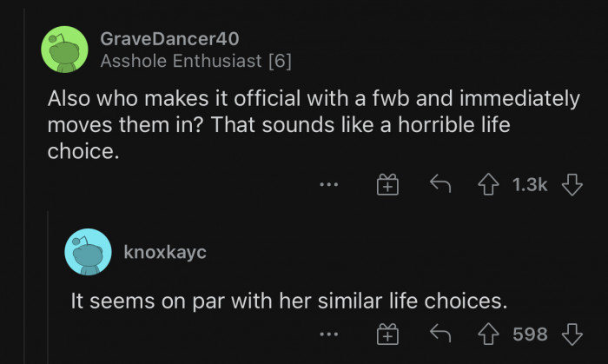Screen dimensions: 608x364
Task: Click knoxkayc's blue avatar
Action: coord(88,252)
